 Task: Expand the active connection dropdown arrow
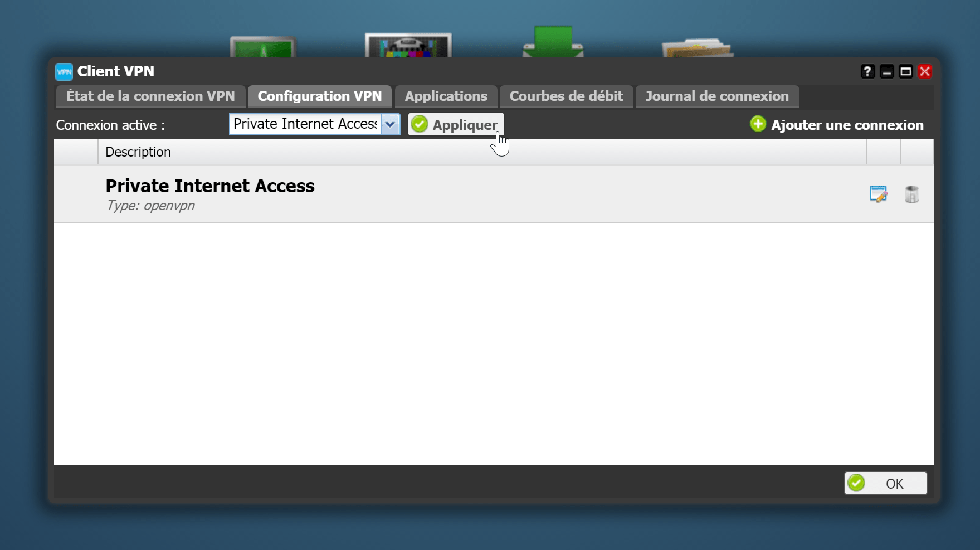391,124
